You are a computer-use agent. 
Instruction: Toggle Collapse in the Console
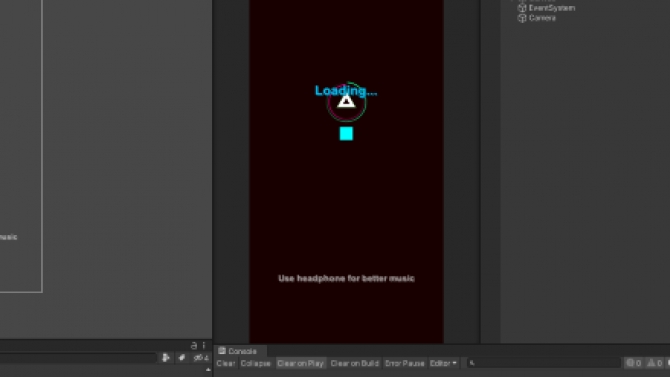[x=256, y=363]
